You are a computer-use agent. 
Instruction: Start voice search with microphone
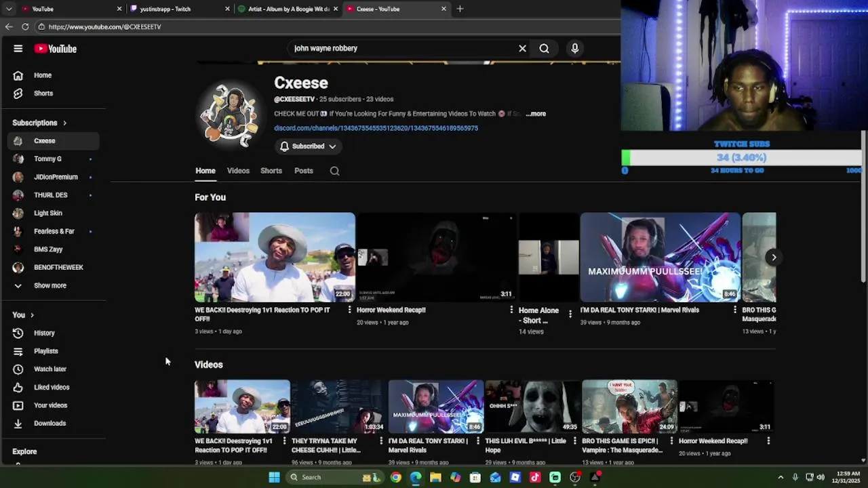tap(574, 49)
